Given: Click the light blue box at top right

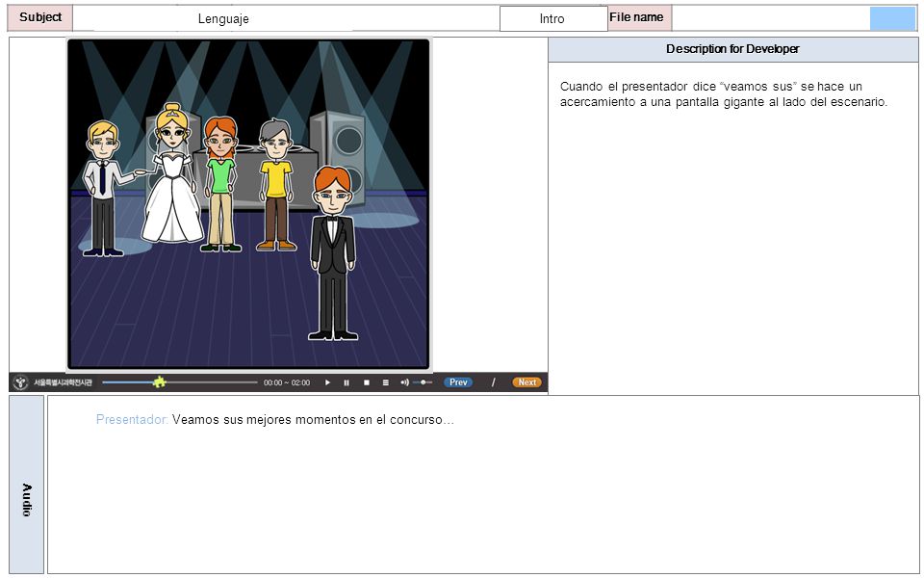Looking at the screenshot, I should point(893,18).
